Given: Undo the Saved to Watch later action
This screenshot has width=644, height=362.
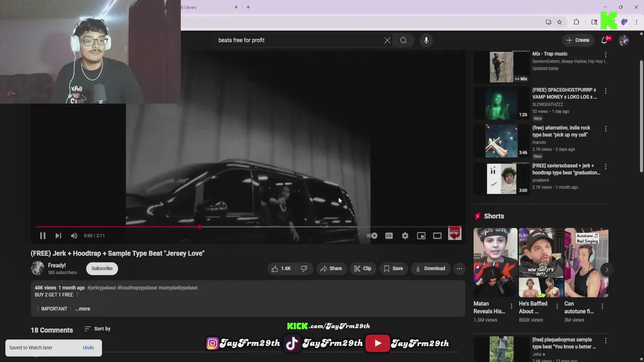Looking at the screenshot, I should (x=88, y=348).
